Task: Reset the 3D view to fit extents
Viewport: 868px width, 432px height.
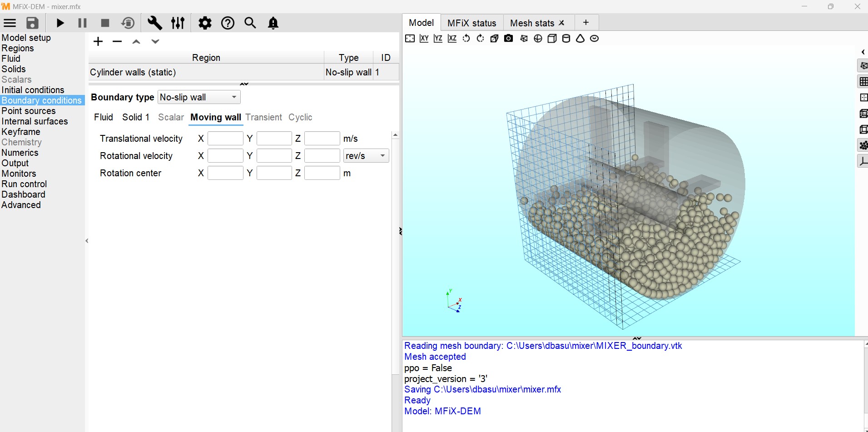Action: pos(410,39)
